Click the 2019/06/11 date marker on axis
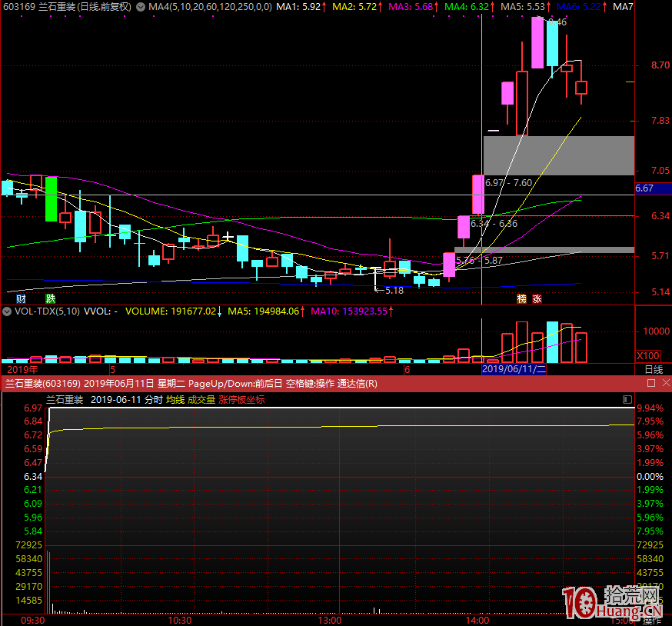Viewport: 672px width, 626px height. [x=513, y=370]
